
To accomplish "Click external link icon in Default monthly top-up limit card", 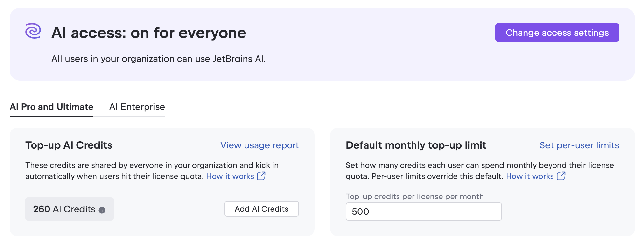I will (x=561, y=176).
